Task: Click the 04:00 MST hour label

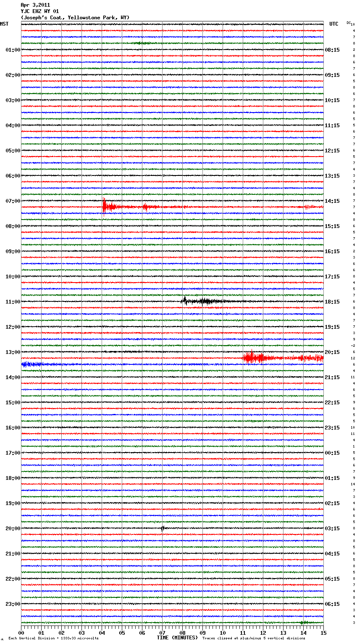Action: (x=13, y=126)
